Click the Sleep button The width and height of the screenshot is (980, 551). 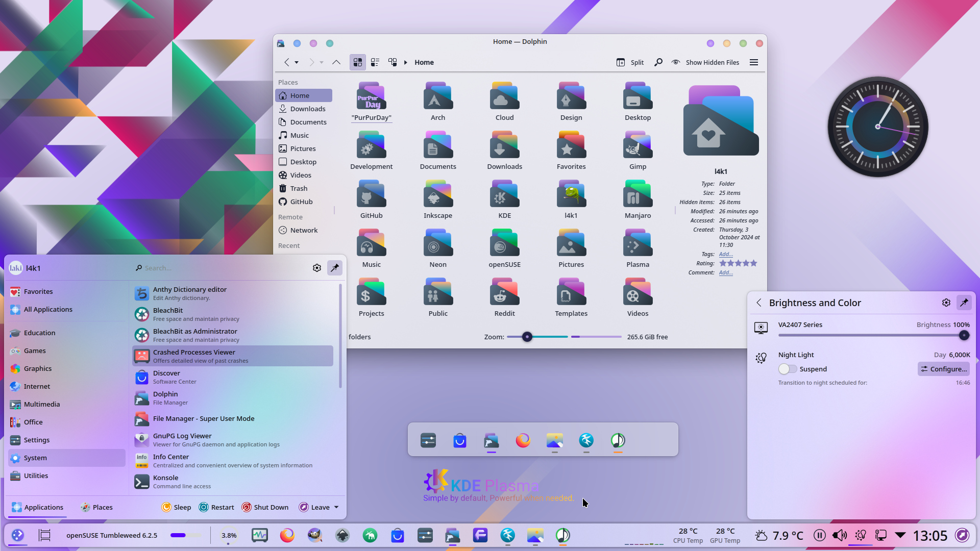tap(176, 507)
